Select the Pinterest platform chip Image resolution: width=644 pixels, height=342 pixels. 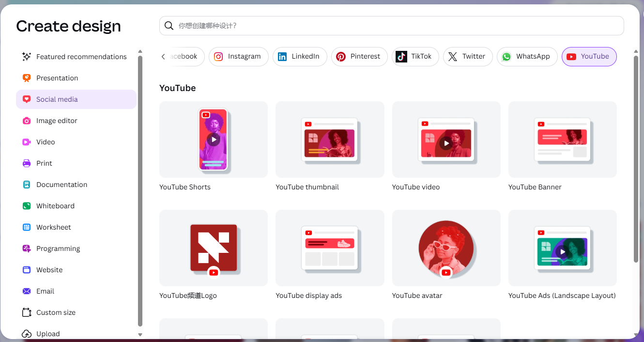(359, 57)
